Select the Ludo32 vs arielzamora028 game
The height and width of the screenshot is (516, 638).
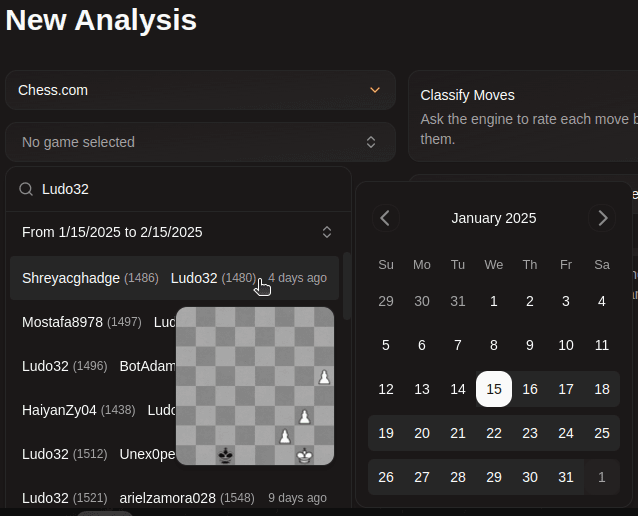pyautogui.click(x=174, y=498)
